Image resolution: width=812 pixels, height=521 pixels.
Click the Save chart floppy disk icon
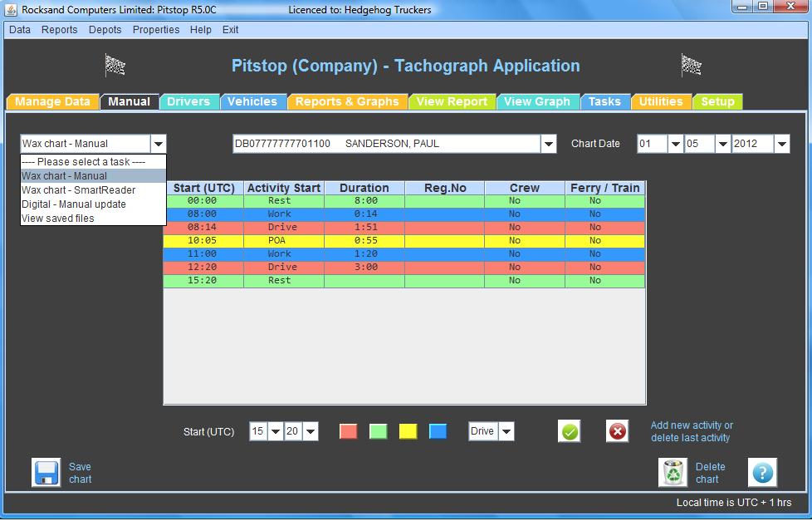tap(46, 472)
